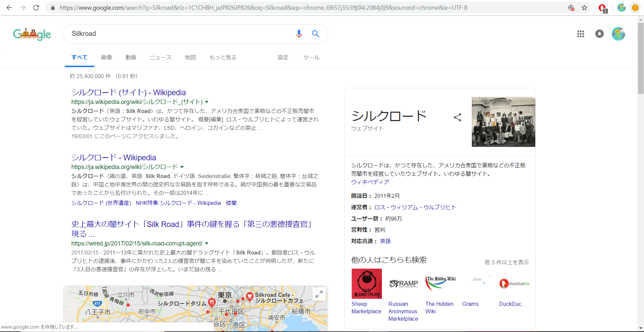Open the ツール search tools

click(x=311, y=57)
